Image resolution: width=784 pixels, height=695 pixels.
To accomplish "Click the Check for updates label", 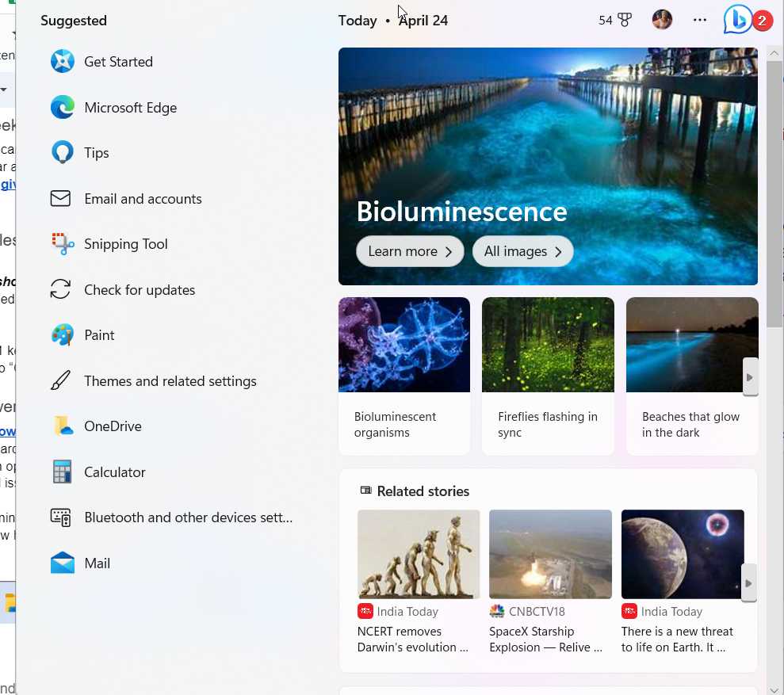I will [140, 290].
